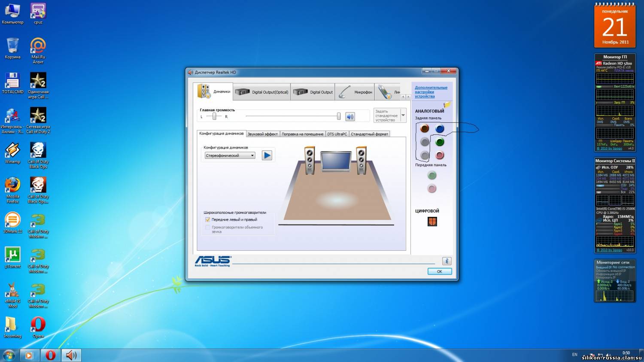Open the Корзина recycle bin icon
The height and width of the screenshot is (362, 644).
[12, 49]
